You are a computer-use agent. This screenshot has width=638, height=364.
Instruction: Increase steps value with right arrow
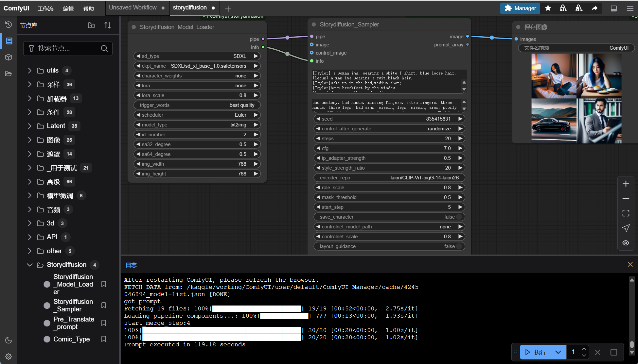(x=460, y=139)
